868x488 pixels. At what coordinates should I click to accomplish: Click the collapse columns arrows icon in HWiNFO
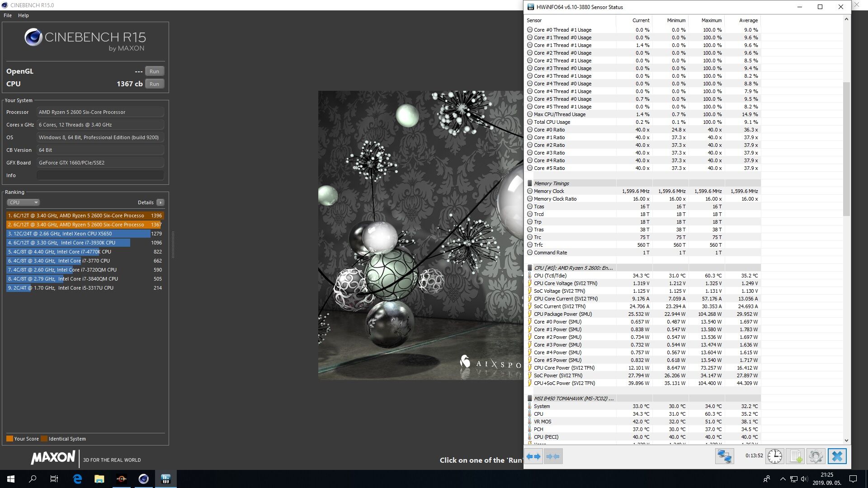pos(553,456)
